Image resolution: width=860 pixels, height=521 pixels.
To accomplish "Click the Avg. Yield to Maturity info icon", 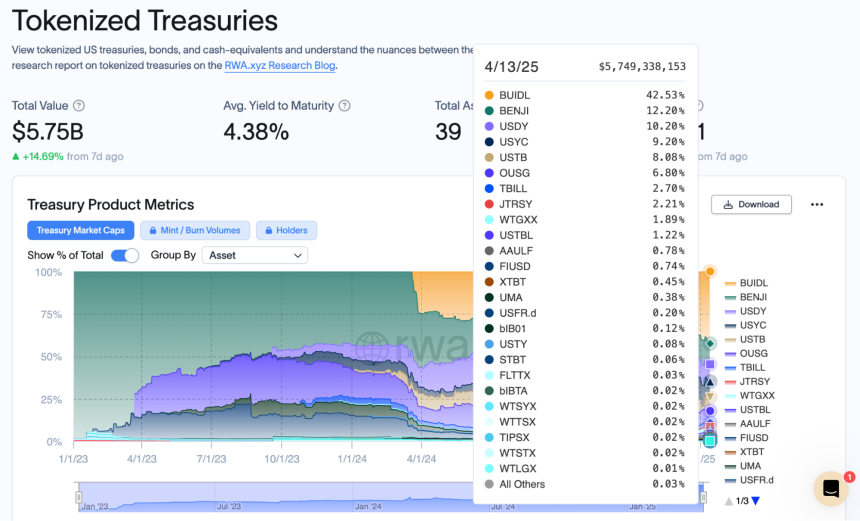I will 344,105.
